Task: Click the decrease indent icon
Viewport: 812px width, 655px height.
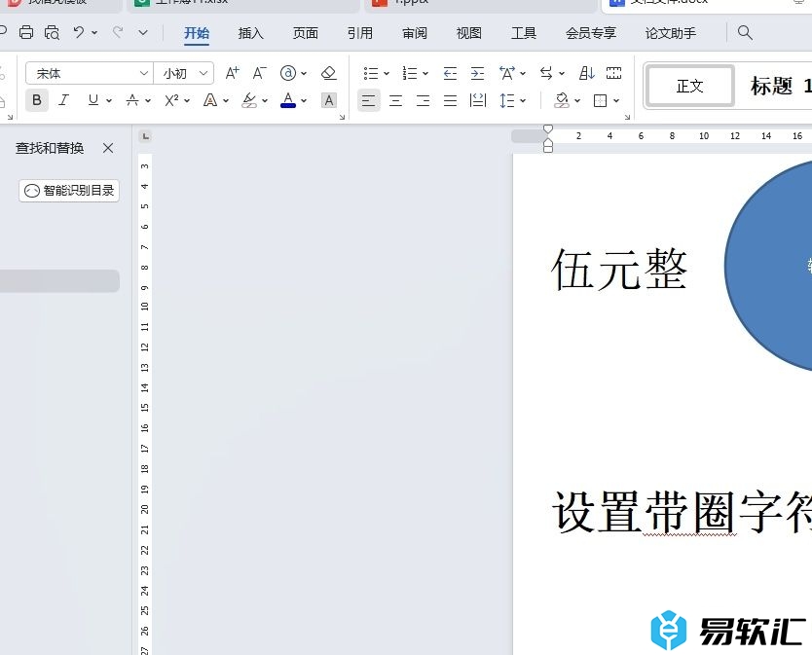Action: tap(450, 73)
